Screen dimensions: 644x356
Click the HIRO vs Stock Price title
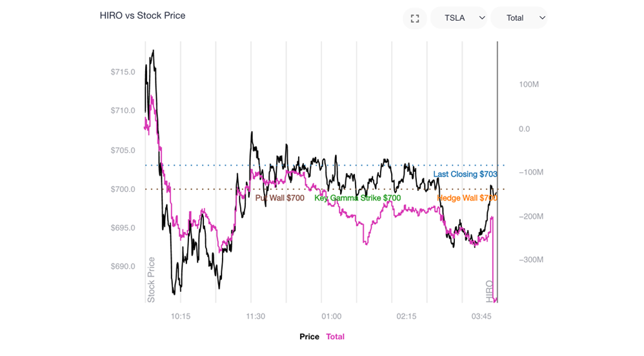(x=143, y=16)
